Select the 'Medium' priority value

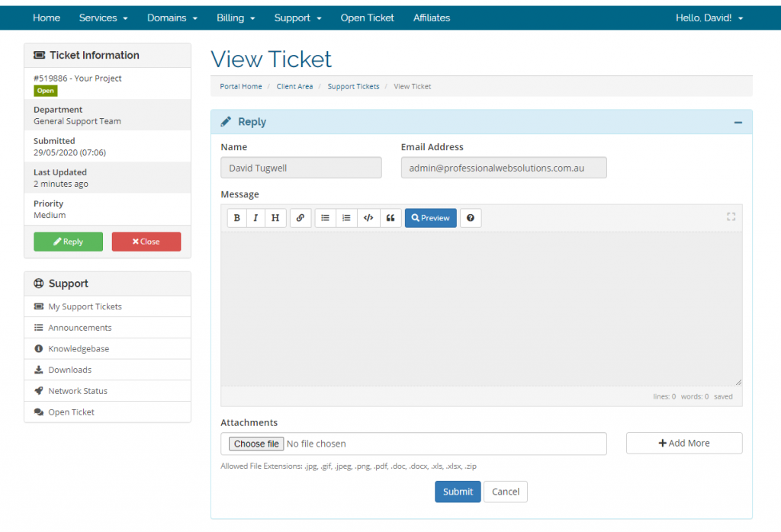(x=50, y=216)
